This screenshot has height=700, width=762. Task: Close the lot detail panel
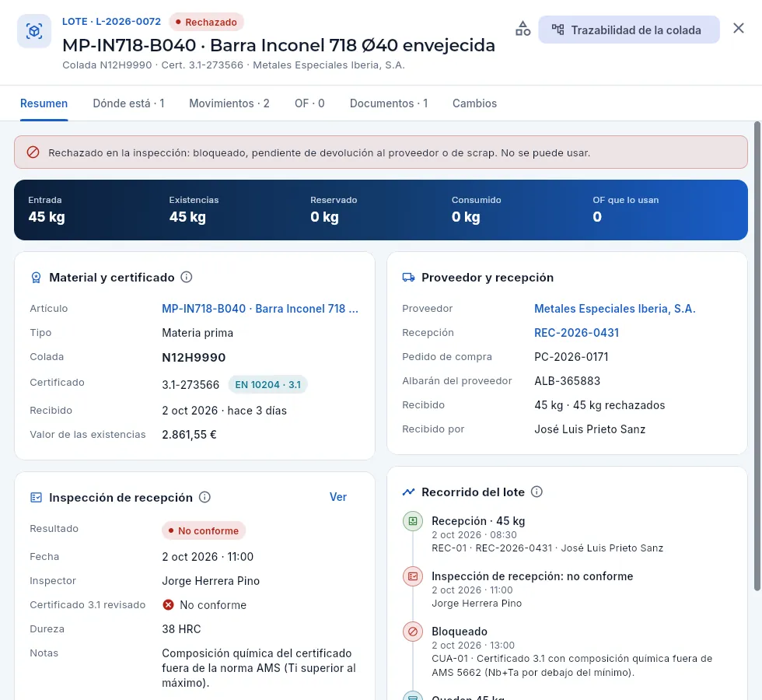pyautogui.click(x=738, y=28)
